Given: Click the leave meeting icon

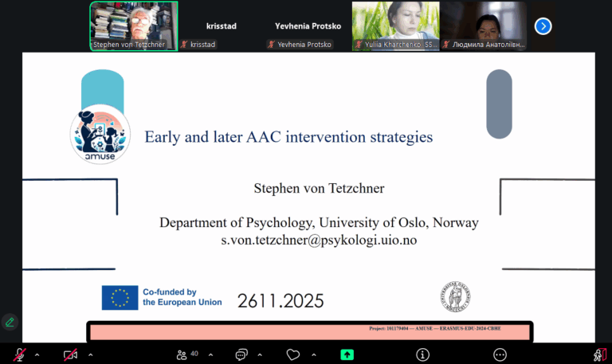Looking at the screenshot, I should 598,354.
